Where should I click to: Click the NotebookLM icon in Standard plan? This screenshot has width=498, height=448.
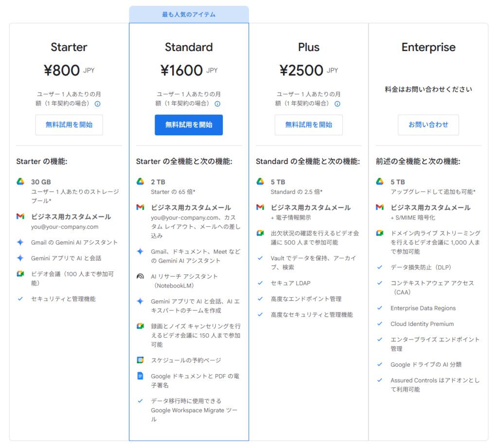140,276
